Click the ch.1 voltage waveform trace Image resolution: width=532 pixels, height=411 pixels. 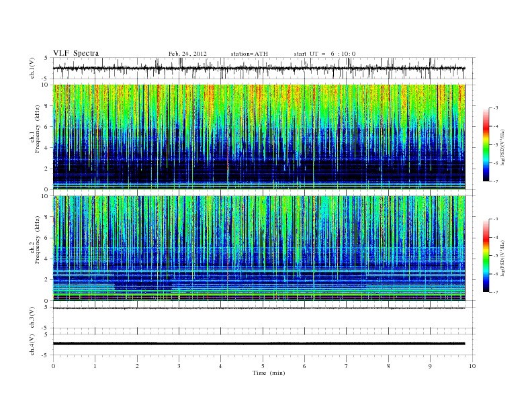tap(259, 68)
